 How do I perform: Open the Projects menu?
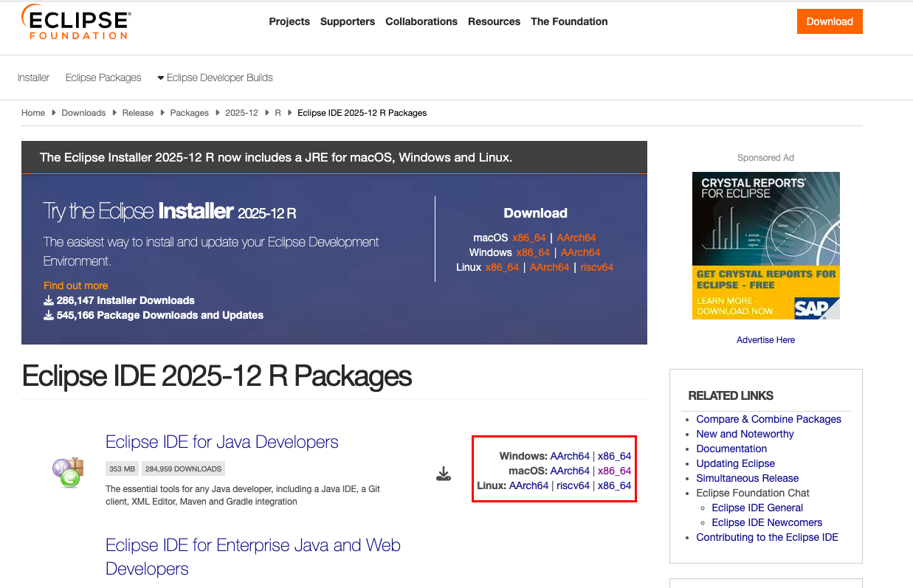pyautogui.click(x=289, y=21)
